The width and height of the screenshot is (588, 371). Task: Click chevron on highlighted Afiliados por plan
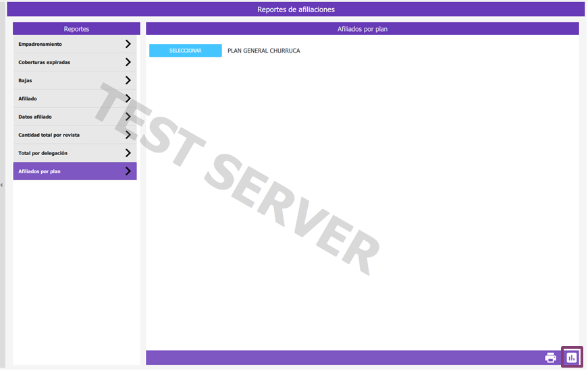pyautogui.click(x=128, y=171)
